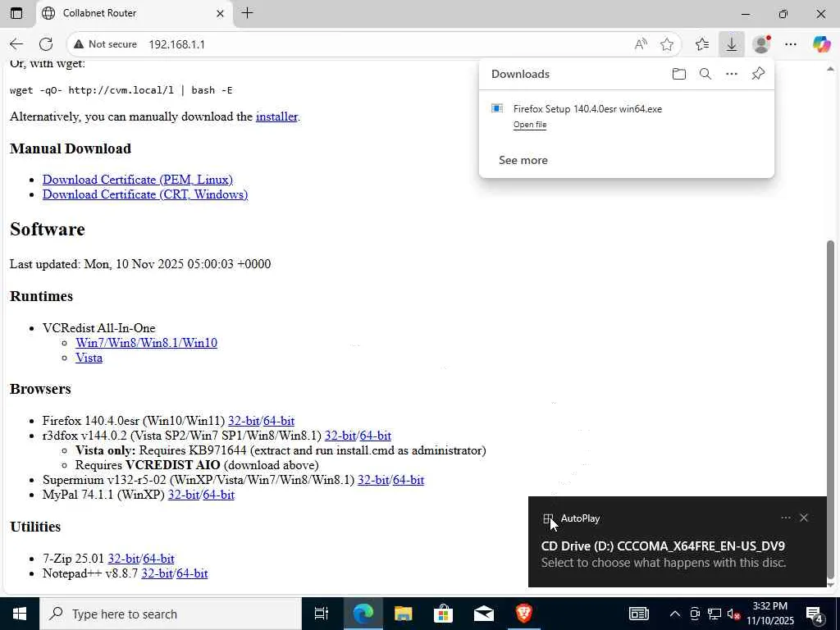Open AutoPlay notification options menu

[x=785, y=518]
